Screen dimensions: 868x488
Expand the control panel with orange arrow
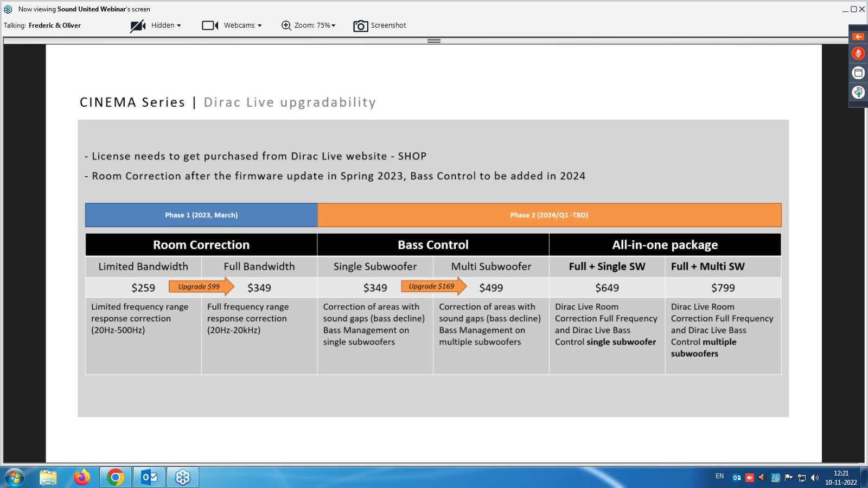(x=858, y=37)
